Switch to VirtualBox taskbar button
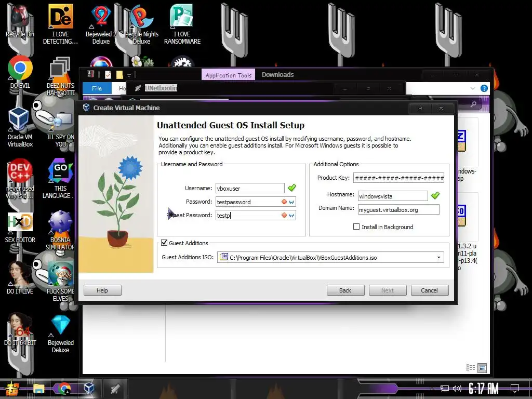The height and width of the screenshot is (399, 532). tap(89, 389)
